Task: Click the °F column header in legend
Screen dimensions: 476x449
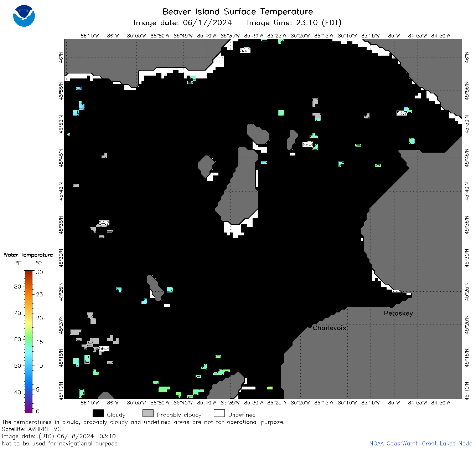Action: click(x=19, y=263)
